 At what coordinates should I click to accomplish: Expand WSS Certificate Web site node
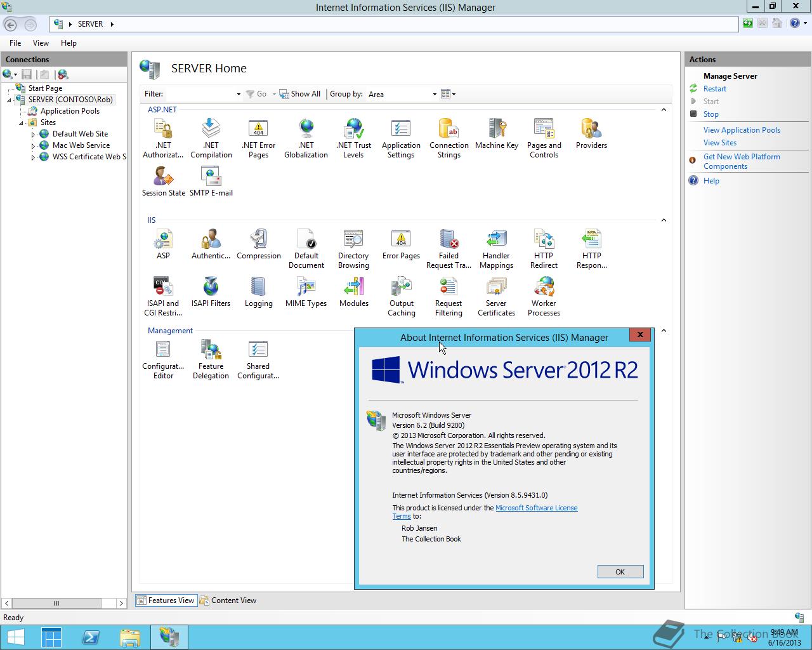(33, 157)
